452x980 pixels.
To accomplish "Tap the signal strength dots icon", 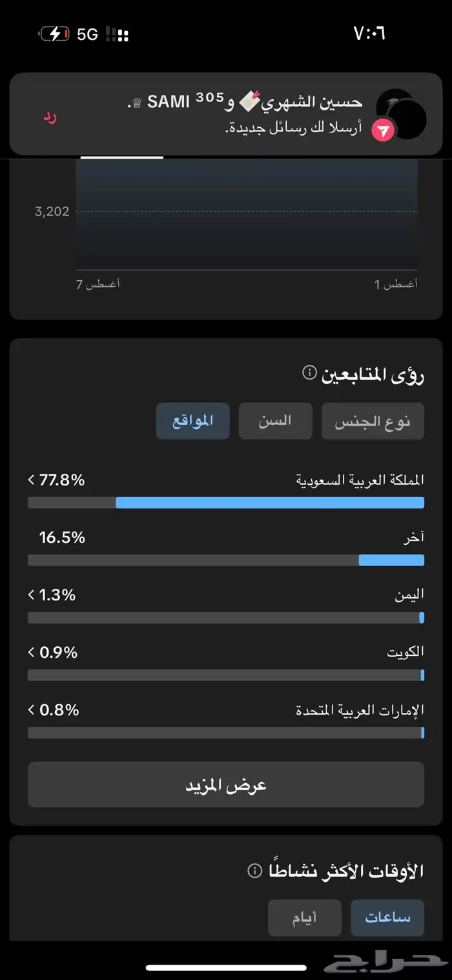I will (117, 34).
